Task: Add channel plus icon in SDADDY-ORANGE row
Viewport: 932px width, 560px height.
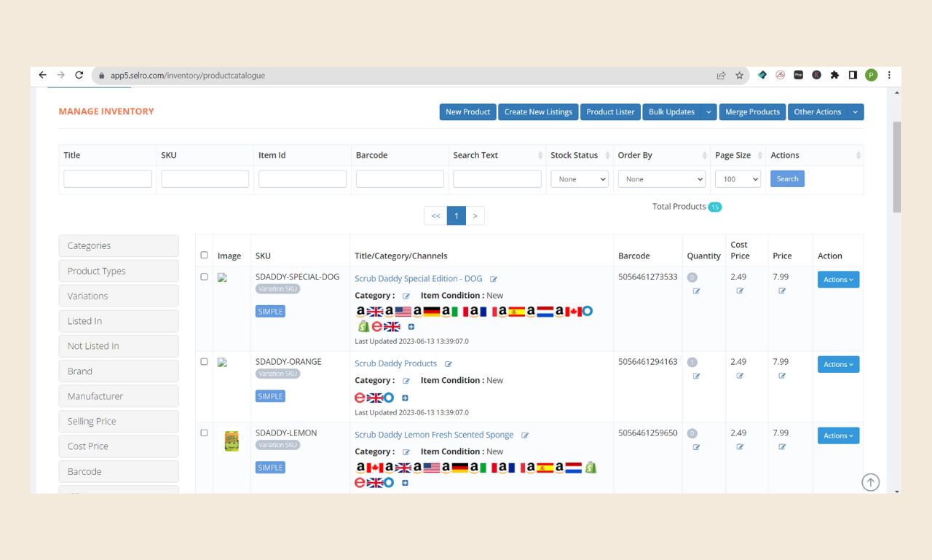Action: click(405, 398)
